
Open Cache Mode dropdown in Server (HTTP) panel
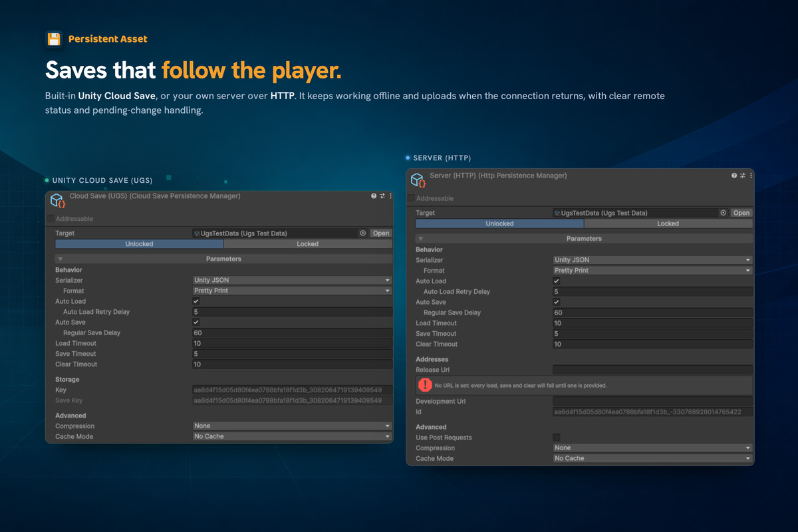652,458
